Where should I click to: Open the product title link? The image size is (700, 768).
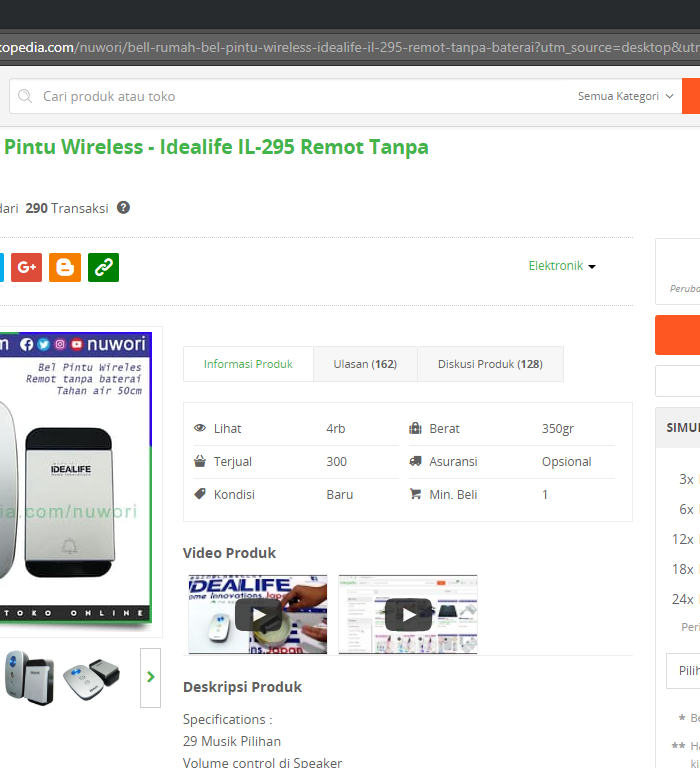pyautogui.click(x=216, y=146)
